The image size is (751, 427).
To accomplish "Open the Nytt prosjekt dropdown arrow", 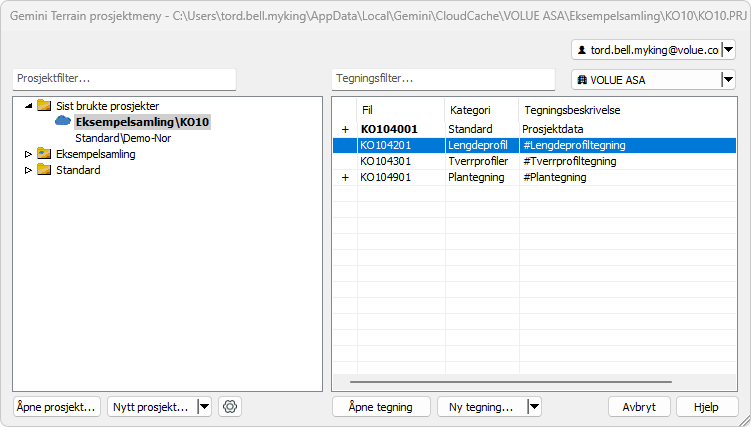I will [204, 407].
